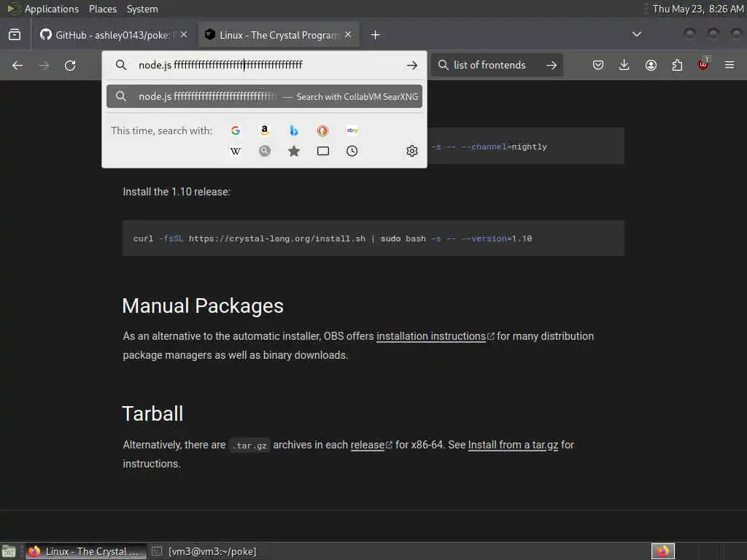
Task: Open a new tab with plus button
Action: point(376,35)
